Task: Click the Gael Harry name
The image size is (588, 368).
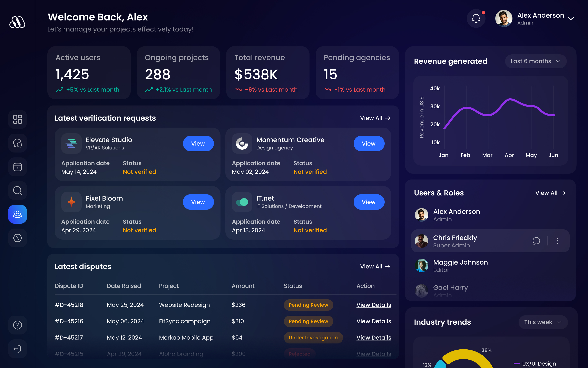Action: point(450,287)
